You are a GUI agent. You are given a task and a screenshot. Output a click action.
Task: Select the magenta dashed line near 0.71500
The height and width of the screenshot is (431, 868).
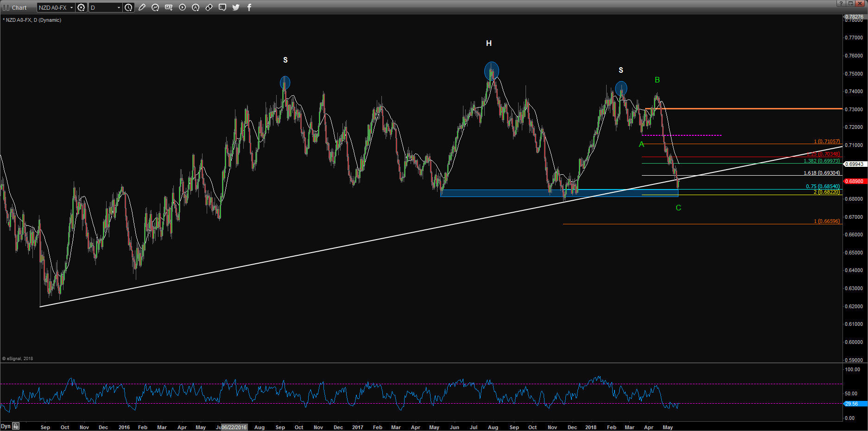click(x=682, y=135)
